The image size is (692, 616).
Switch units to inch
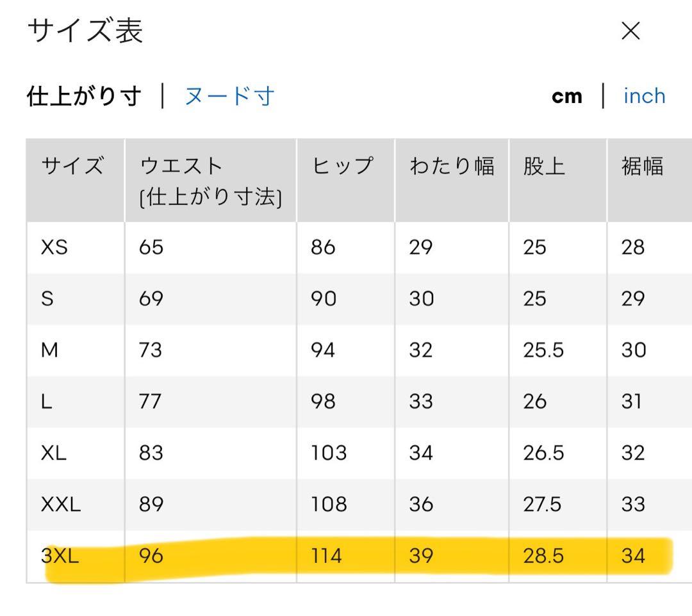(645, 96)
